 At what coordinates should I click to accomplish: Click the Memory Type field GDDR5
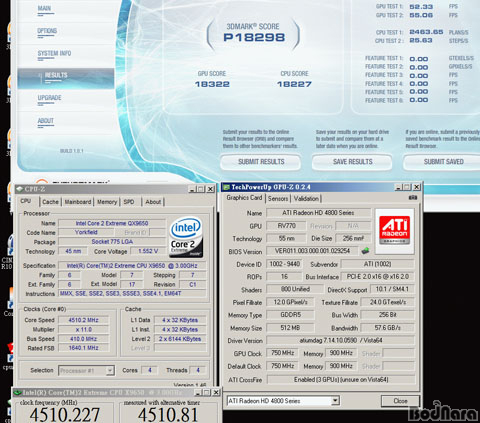click(290, 315)
